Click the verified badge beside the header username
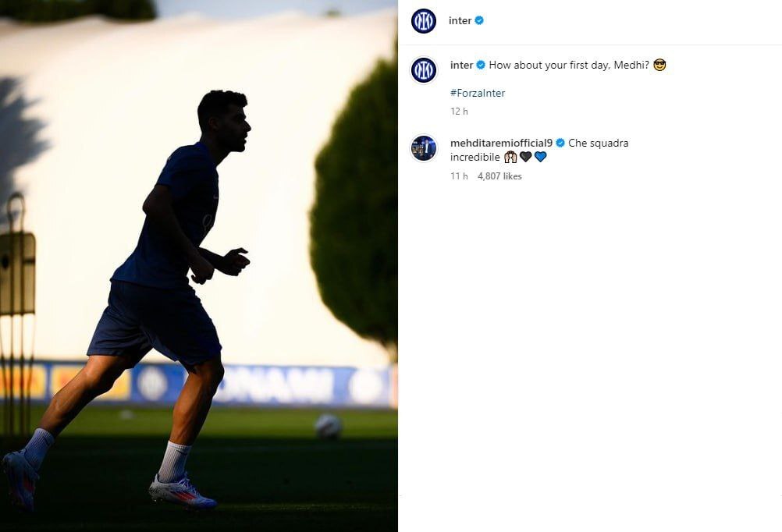Screen dimensions: 782x532 (479, 20)
